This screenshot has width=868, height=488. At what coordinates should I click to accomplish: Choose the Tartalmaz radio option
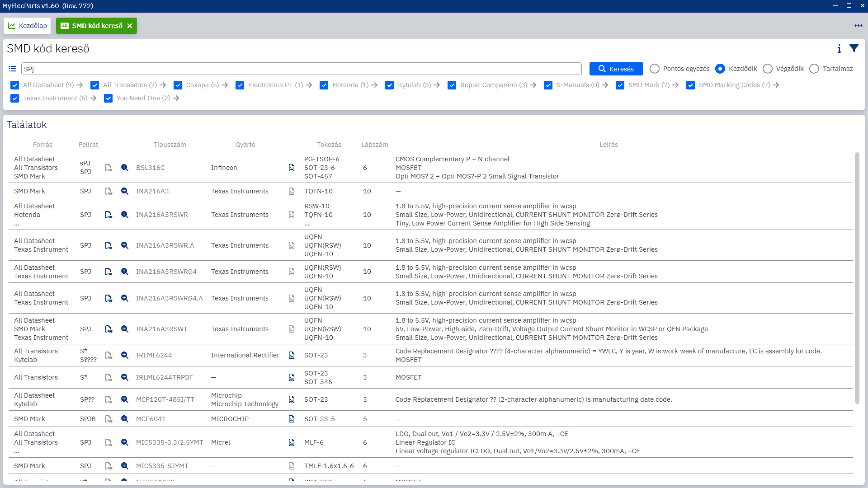pyautogui.click(x=814, y=69)
